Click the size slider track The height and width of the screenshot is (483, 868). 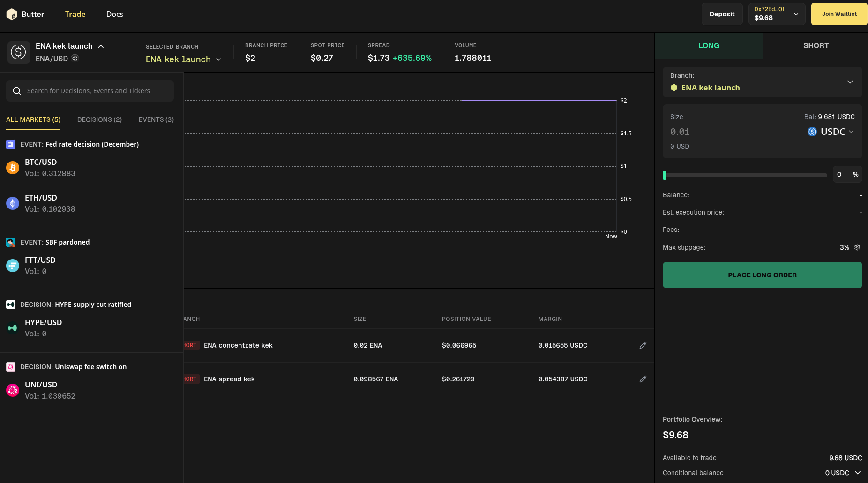pos(745,175)
